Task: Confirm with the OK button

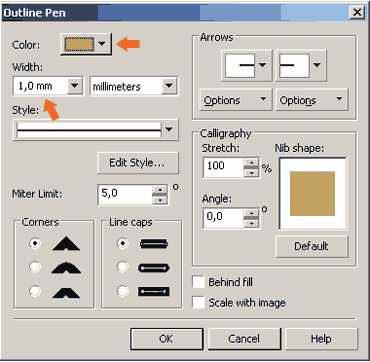Action: (x=166, y=339)
